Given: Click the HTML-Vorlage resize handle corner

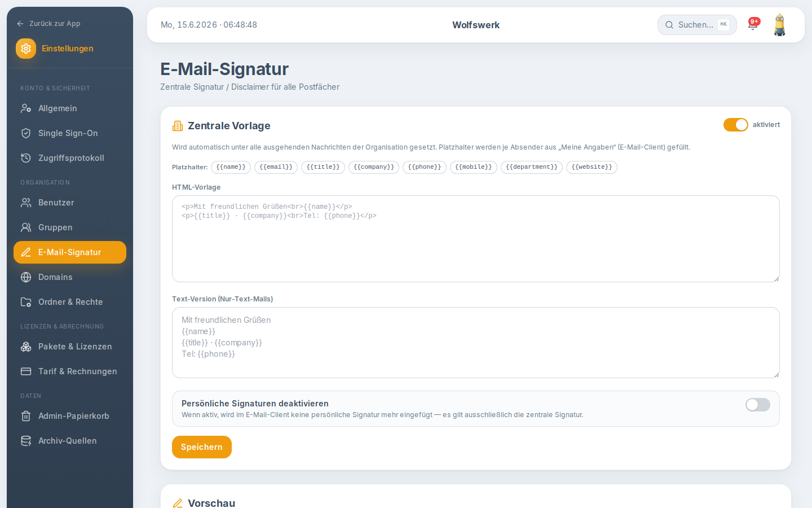Looking at the screenshot, I should 776,278.
